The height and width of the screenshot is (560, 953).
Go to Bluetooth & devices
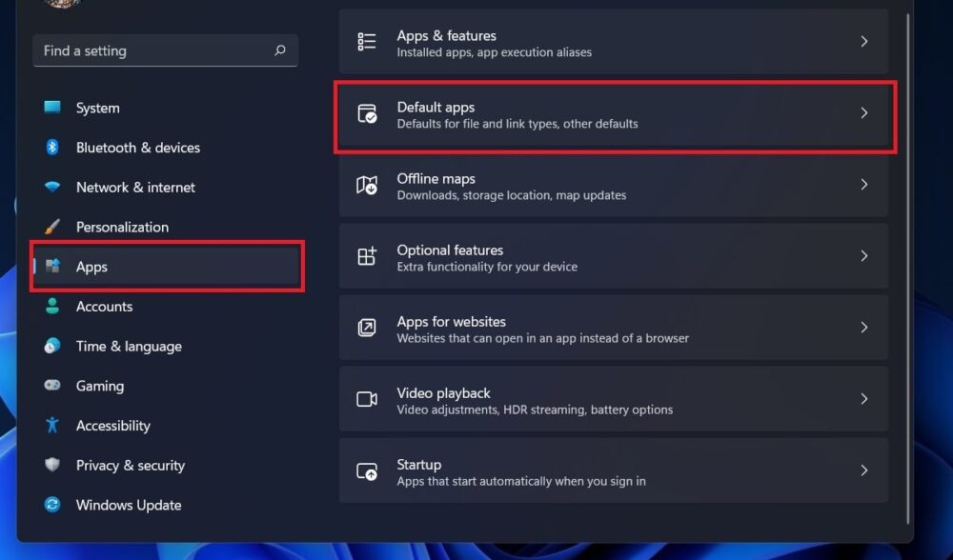pos(166,147)
